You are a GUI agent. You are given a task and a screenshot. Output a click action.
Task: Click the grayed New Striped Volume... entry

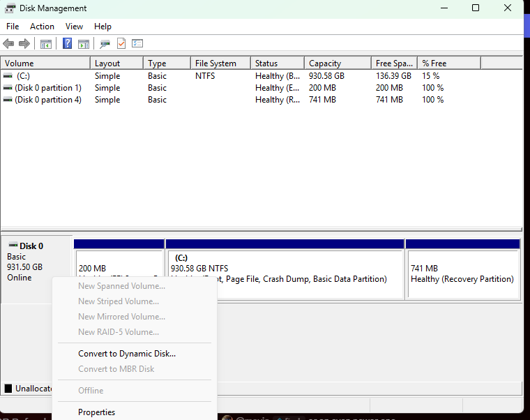pyautogui.click(x=135, y=301)
